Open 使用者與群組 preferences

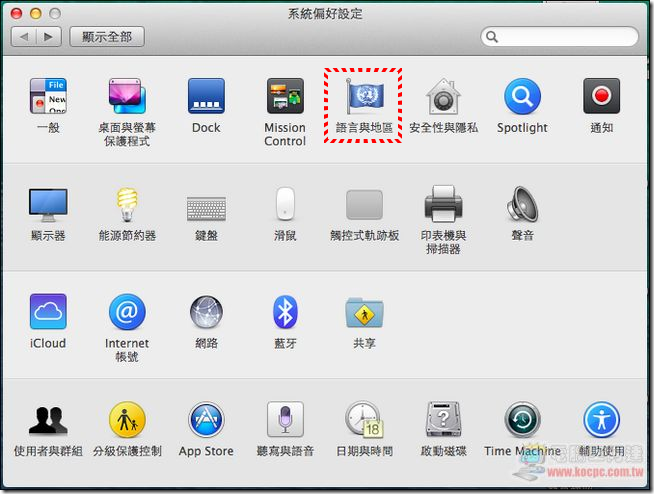coord(48,420)
